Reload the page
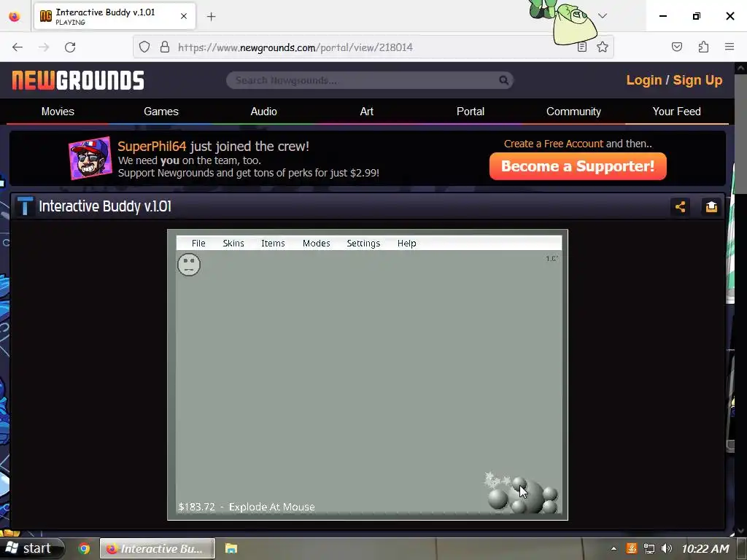Image resolution: width=747 pixels, height=560 pixels. click(x=70, y=47)
